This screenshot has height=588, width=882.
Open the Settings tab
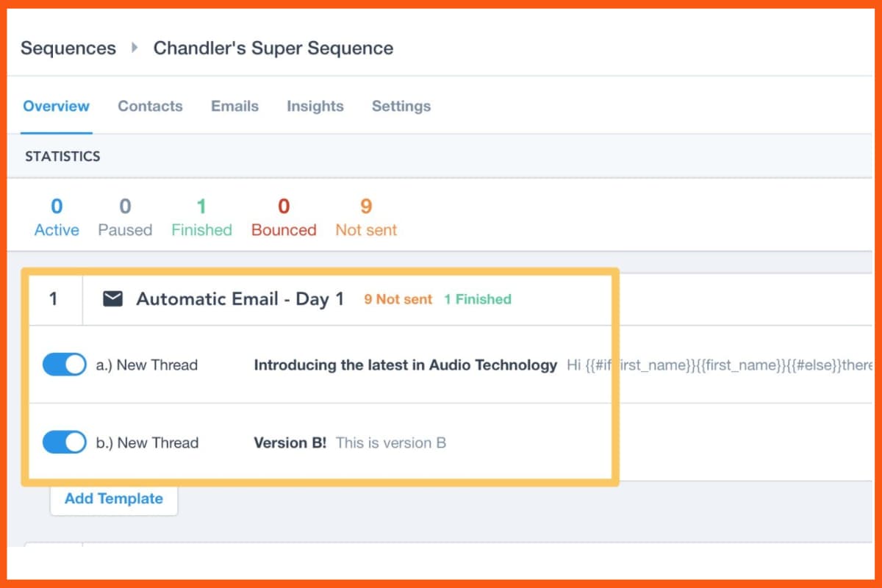[x=401, y=106]
